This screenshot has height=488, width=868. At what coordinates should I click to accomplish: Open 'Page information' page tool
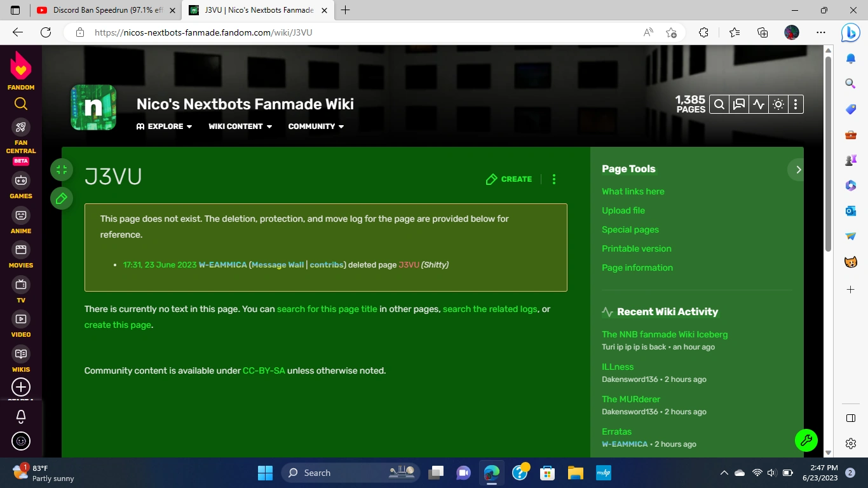[637, 268]
